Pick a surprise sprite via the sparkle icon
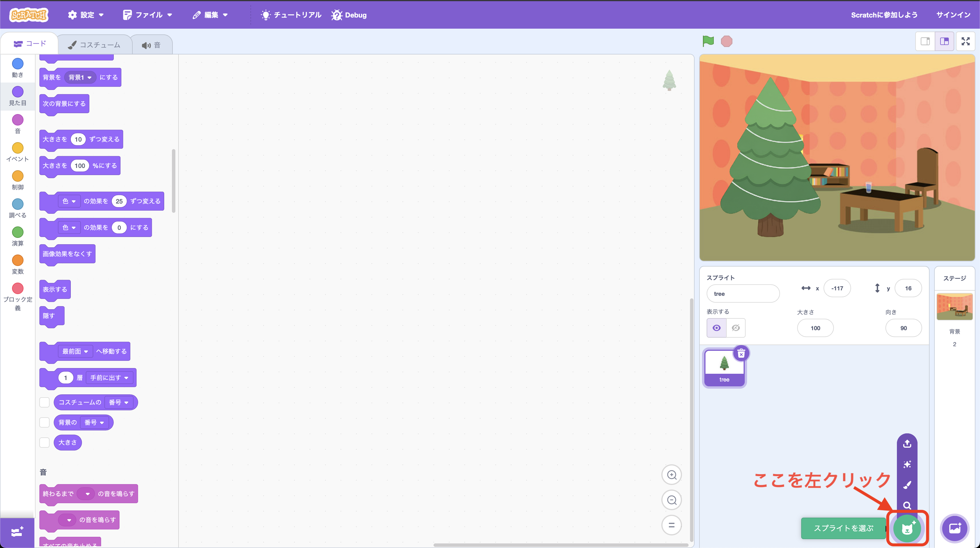The width and height of the screenshot is (980, 548). coord(907,464)
